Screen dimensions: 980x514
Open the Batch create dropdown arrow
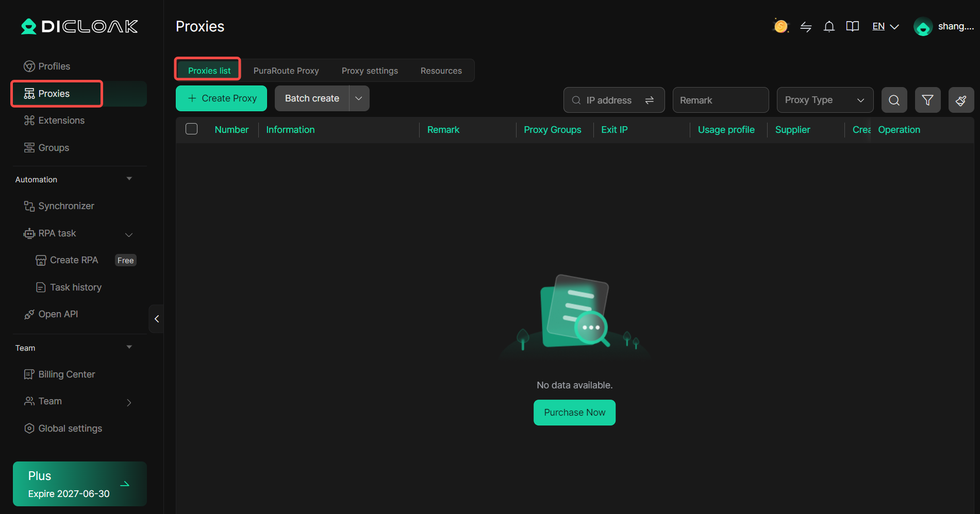(359, 98)
